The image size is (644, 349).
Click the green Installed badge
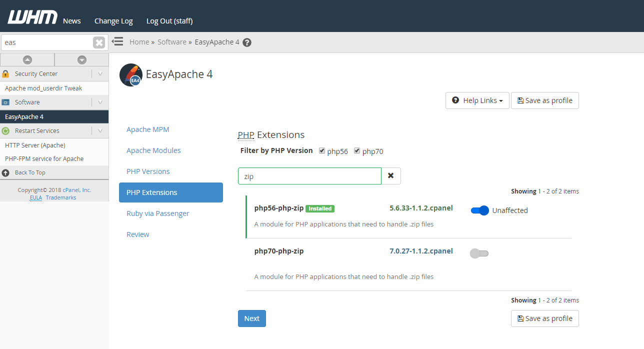coord(320,208)
